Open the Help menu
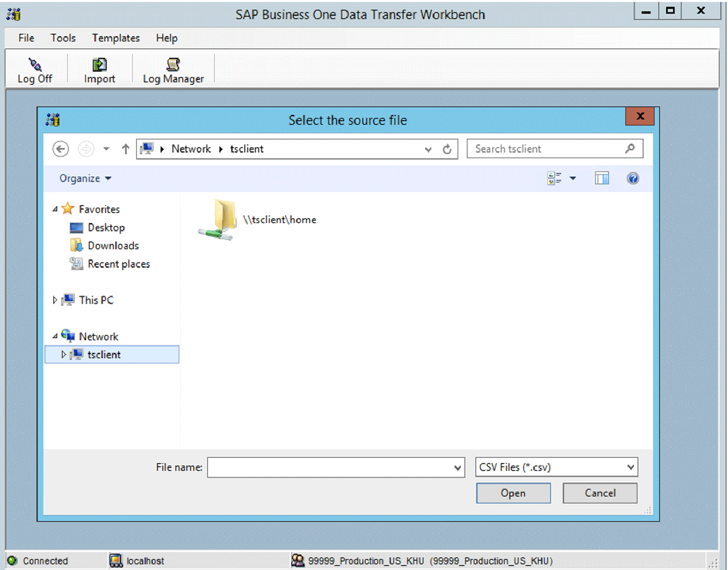This screenshot has width=728, height=570. tap(167, 38)
